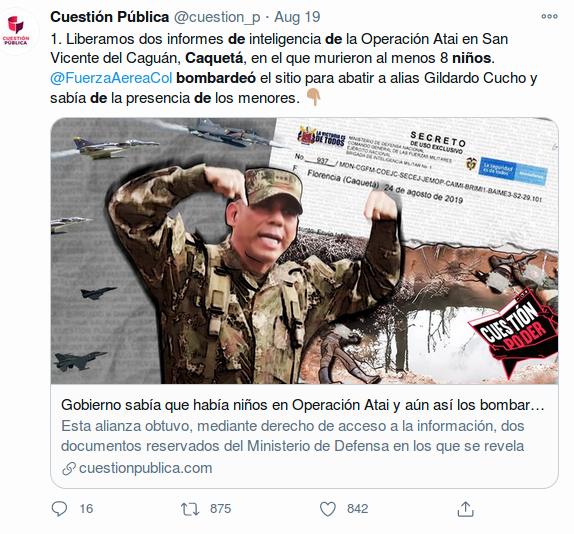Click the 875 retweet count
Viewport: 574px width, 534px height.
pyautogui.click(x=220, y=509)
